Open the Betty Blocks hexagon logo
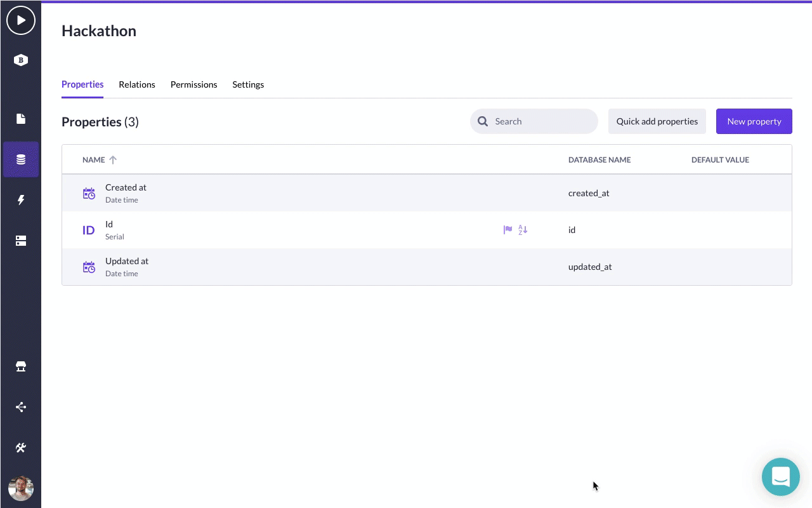This screenshot has width=812, height=508. pyautogui.click(x=21, y=60)
